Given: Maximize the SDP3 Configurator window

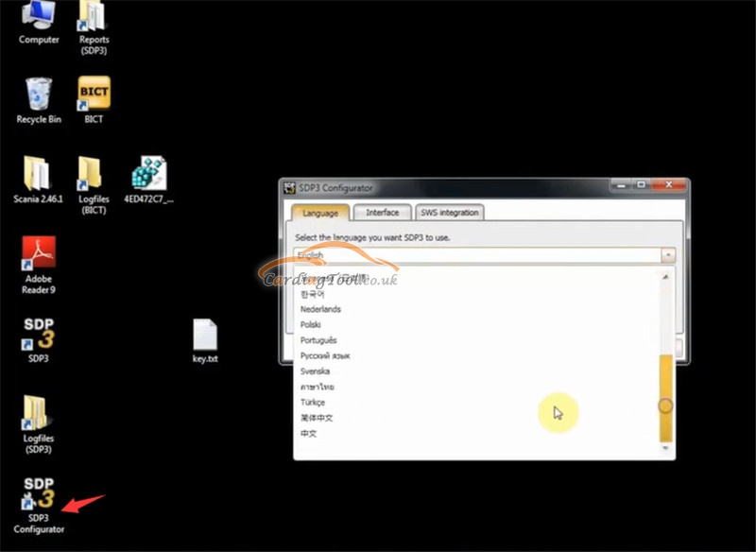Looking at the screenshot, I should pos(642,185).
